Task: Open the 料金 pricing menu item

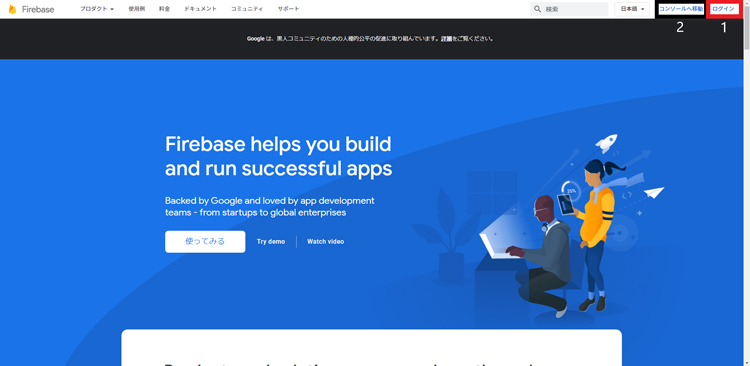Action: [165, 9]
